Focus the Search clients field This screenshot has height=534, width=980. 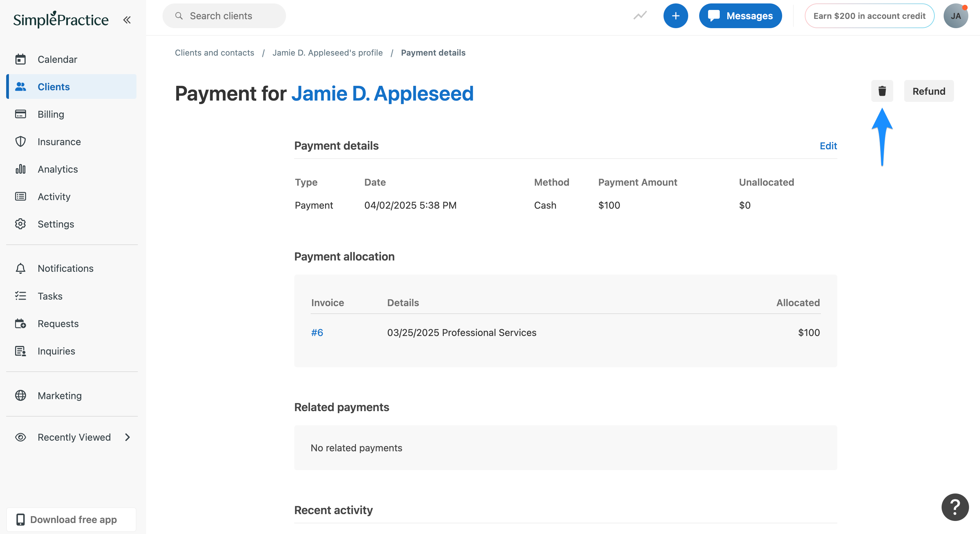point(224,16)
